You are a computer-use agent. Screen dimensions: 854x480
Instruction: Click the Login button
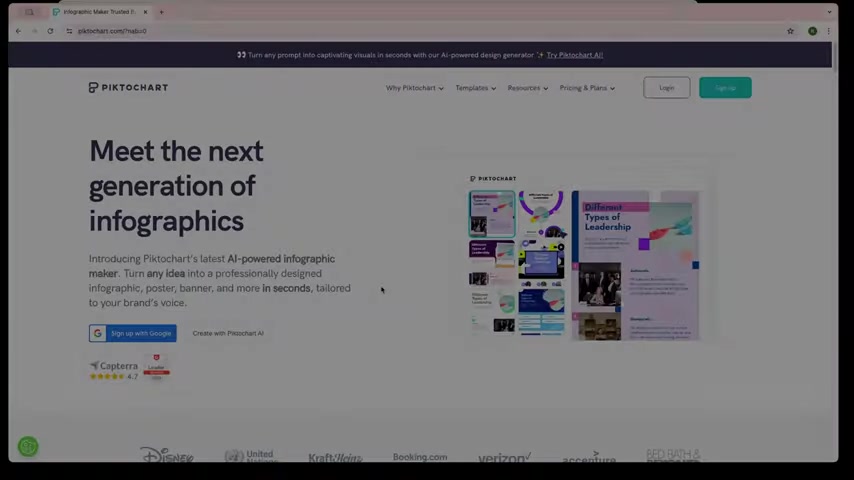[667, 88]
